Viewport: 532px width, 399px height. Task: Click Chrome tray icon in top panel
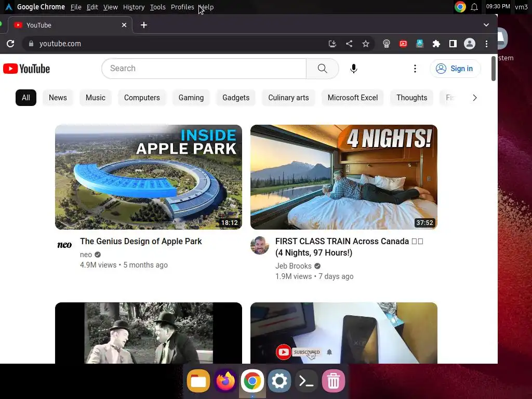(x=460, y=7)
